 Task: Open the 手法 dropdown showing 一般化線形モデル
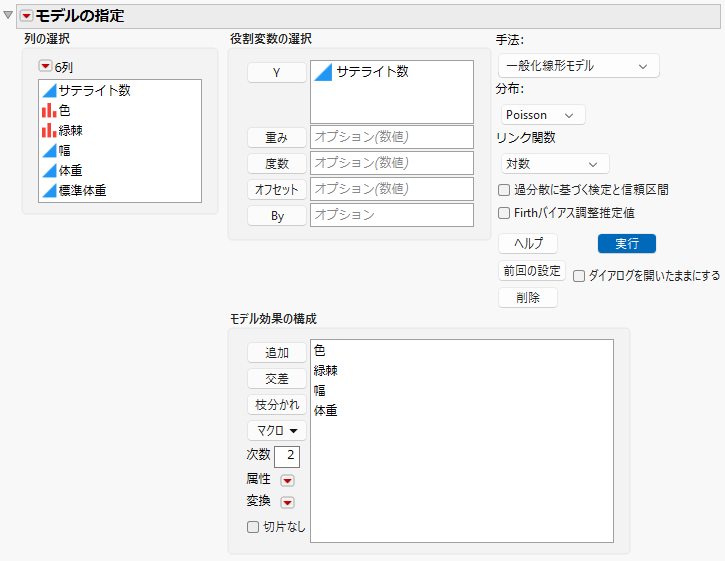coord(578,66)
